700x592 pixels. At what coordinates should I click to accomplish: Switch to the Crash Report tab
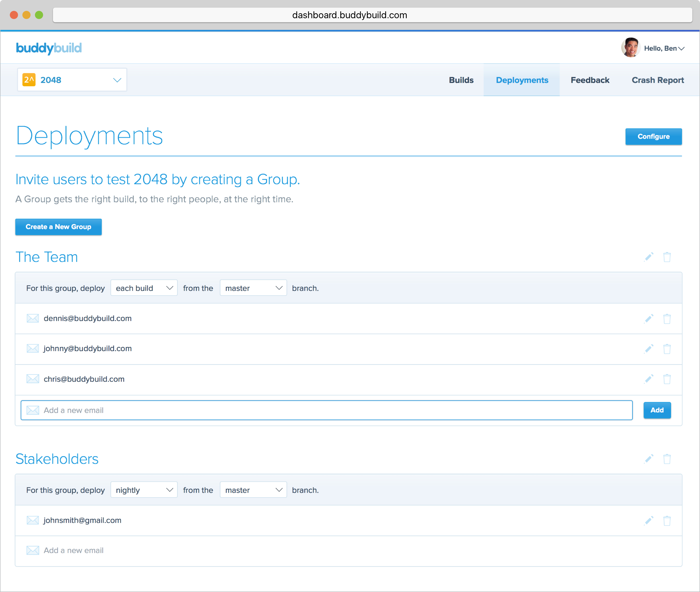657,80
